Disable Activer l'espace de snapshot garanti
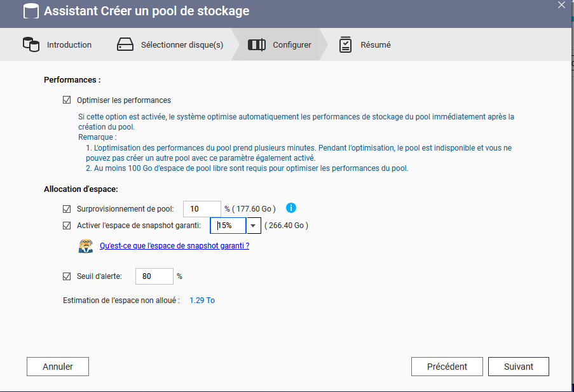574x392 pixels. point(67,225)
